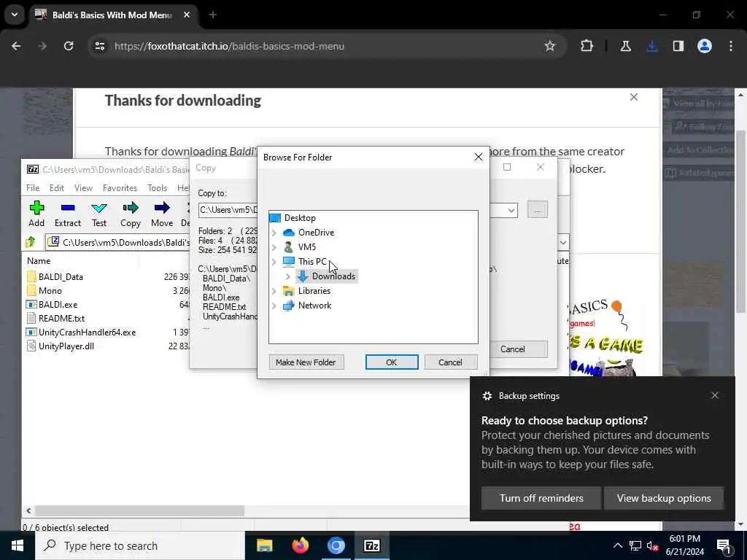
Task: Click Turn off reminders in backup notification
Action: pyautogui.click(x=541, y=498)
